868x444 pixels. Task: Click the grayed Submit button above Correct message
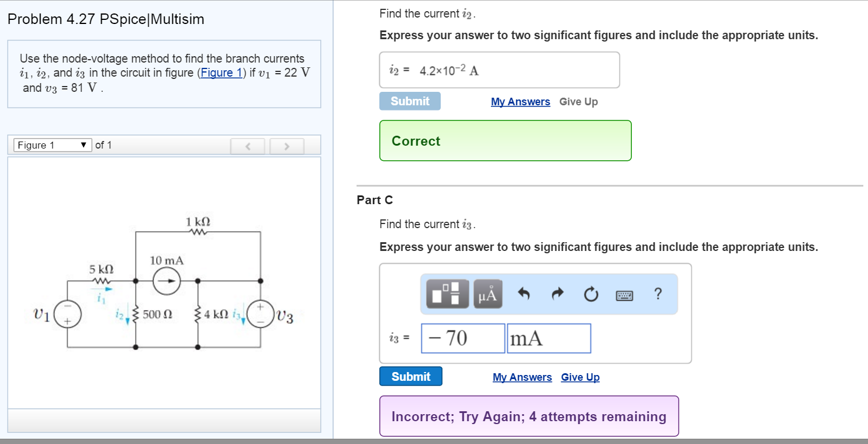click(410, 101)
